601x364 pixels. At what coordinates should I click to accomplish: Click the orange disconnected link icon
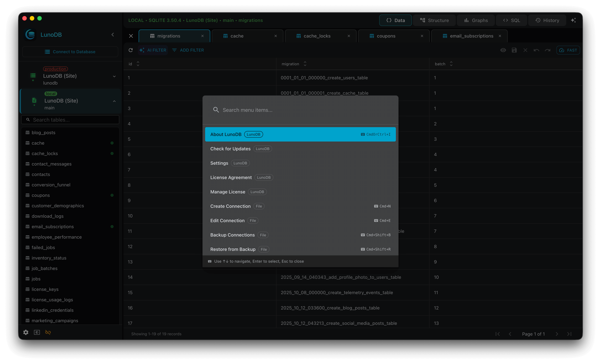48,332
